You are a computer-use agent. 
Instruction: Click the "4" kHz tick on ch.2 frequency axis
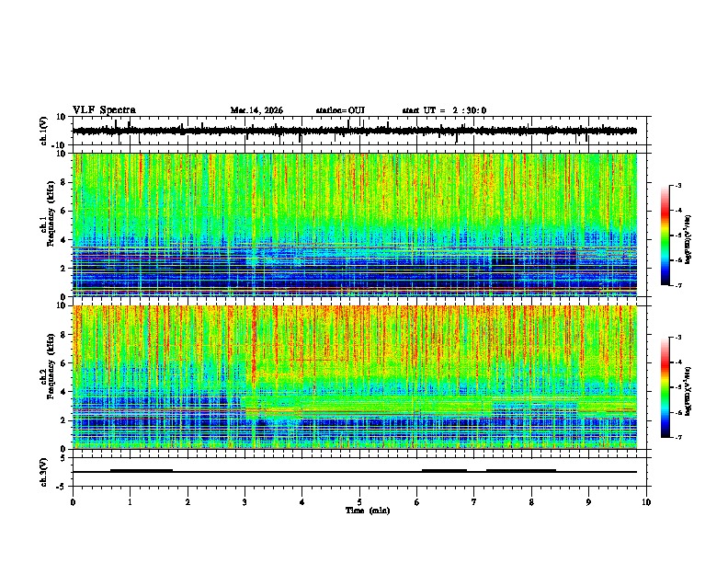[64, 392]
